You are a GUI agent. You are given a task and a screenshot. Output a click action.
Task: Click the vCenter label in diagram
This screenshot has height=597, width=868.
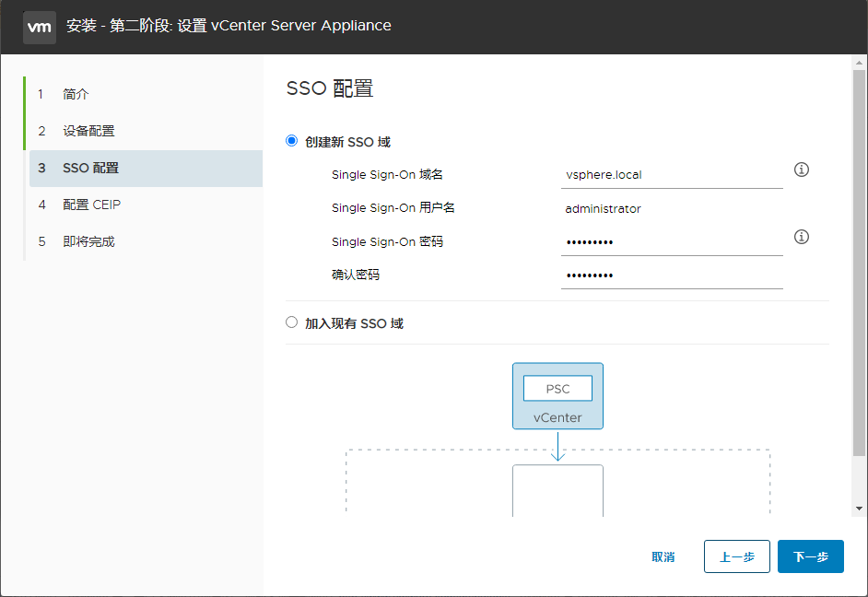(557, 417)
